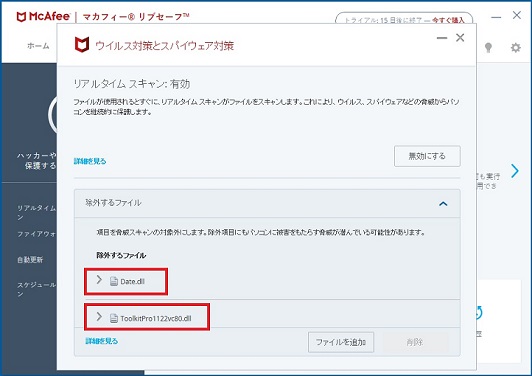Select ファイアウォール in the left sidebar
The height and width of the screenshot is (376, 532).
coord(37,234)
